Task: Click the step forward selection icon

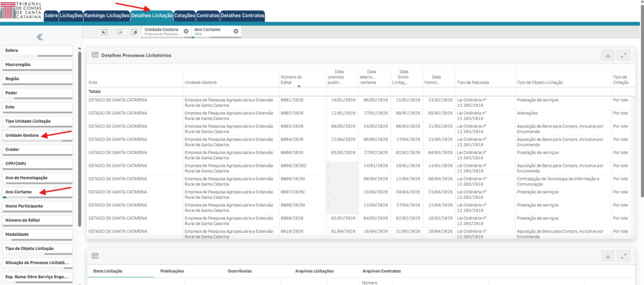Action: pyautogui.click(x=119, y=31)
